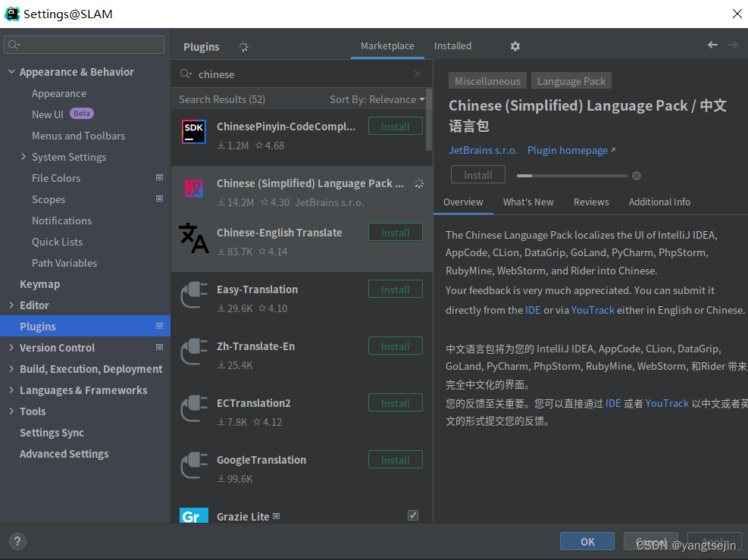This screenshot has width=748, height=560.
Task: Install the Chinese-English Translate plugin
Action: click(396, 233)
